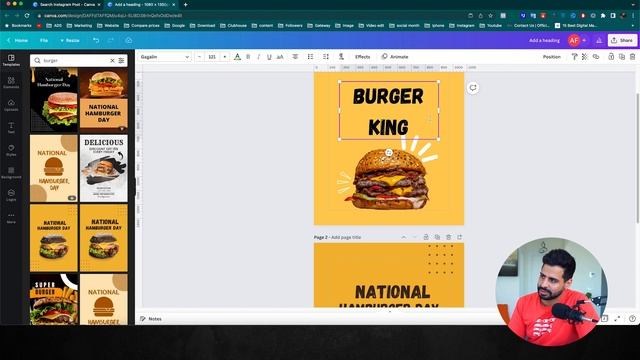
Task: Select the BURGER KING heading text
Action: (x=389, y=111)
